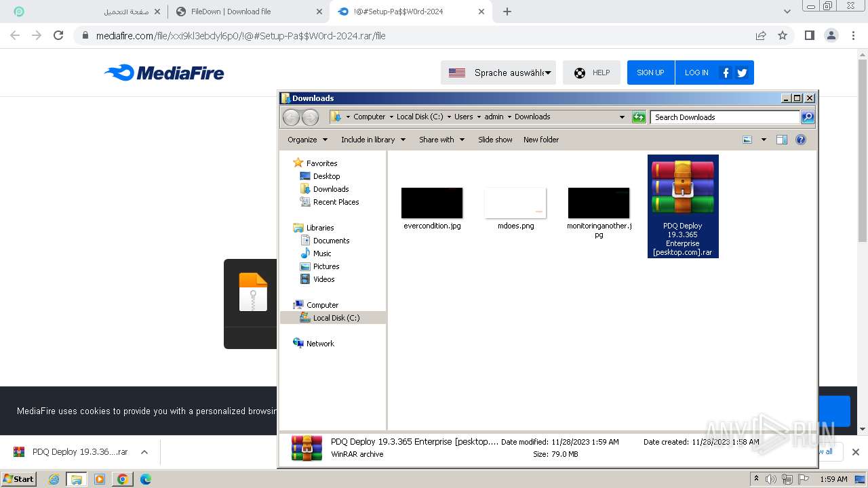This screenshot has width=868, height=488.
Task: Click the admin segment in the breadcrumb path
Action: pos(494,117)
